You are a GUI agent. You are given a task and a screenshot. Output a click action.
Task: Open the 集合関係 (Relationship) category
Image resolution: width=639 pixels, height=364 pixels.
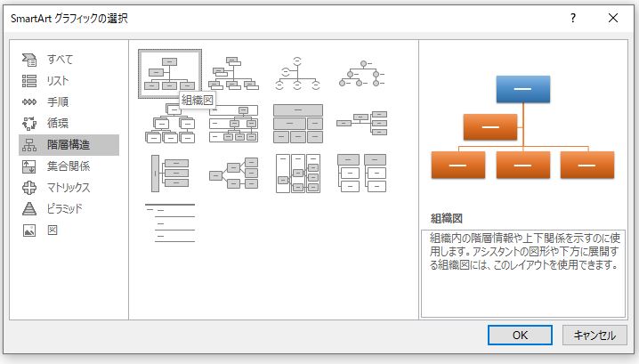coord(69,166)
